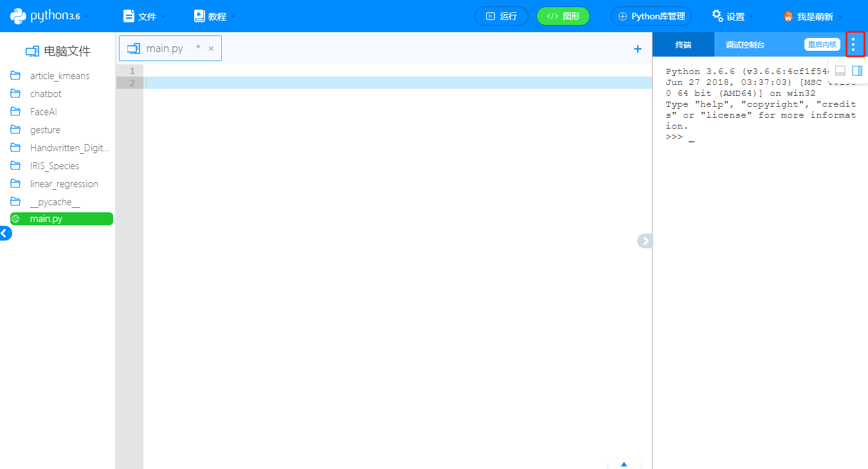Open the 文件 menu
Screen dimensions: 868x469
pos(144,16)
